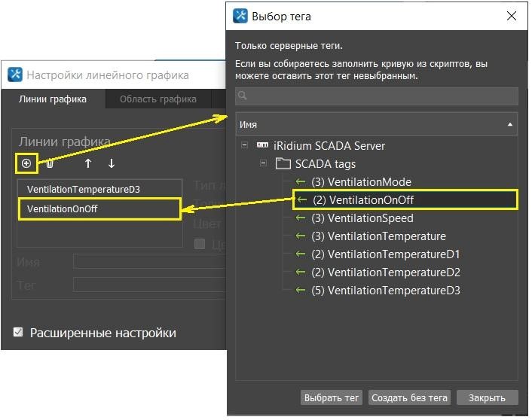Click the tag search input field

377,96
